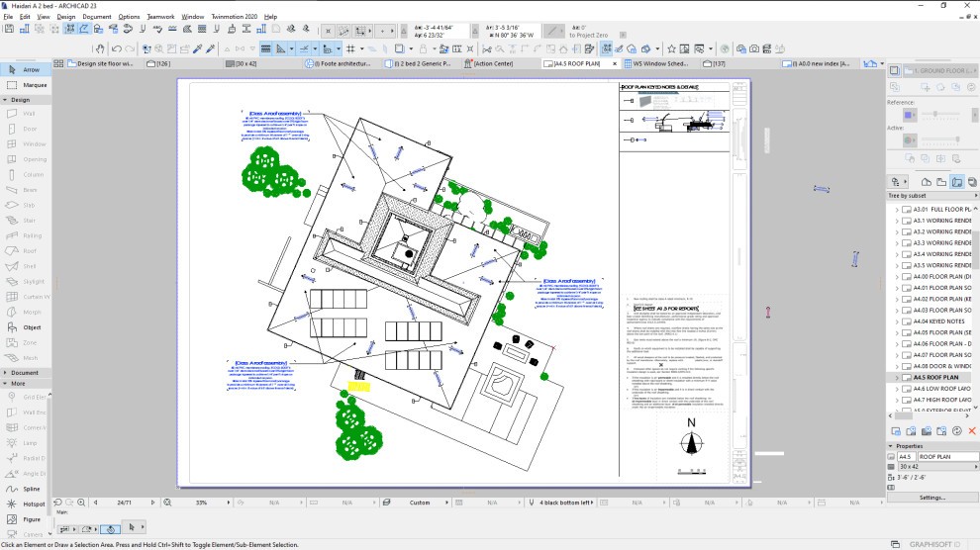Click the Settings button
The width and height of the screenshot is (980, 550).
(931, 498)
